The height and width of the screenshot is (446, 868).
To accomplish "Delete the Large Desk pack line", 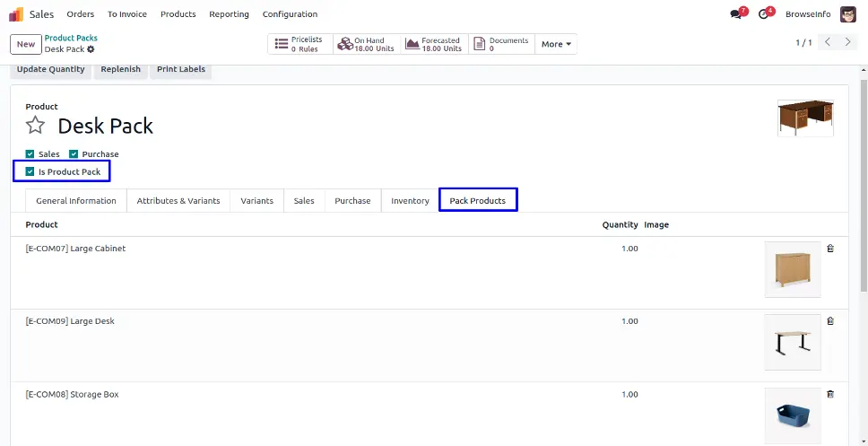I will pyautogui.click(x=829, y=321).
